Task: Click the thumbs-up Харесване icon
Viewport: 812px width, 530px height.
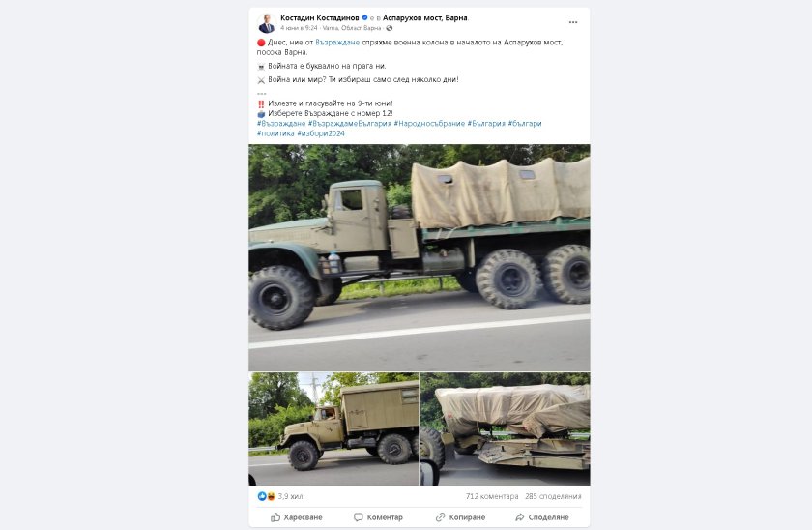Action: 275,517
